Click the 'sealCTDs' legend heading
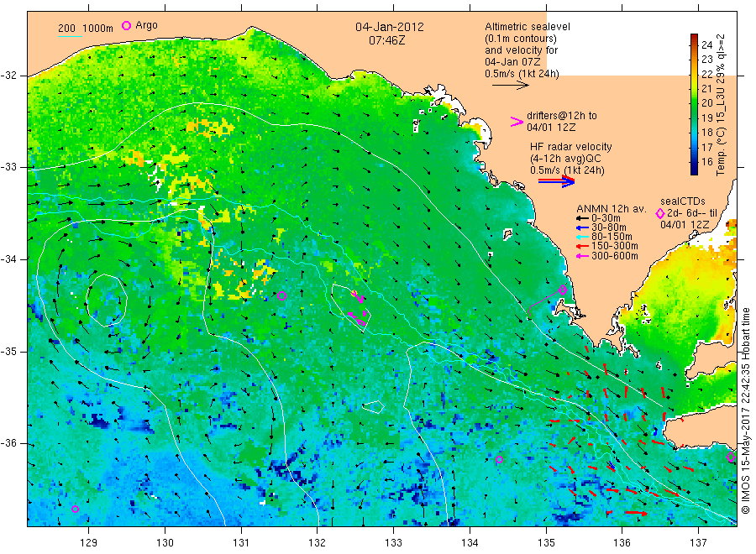The image size is (756, 554). (x=682, y=201)
